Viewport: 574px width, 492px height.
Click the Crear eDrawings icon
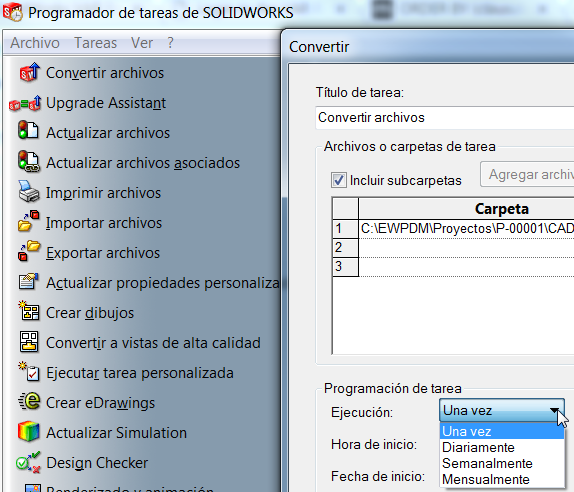click(29, 401)
